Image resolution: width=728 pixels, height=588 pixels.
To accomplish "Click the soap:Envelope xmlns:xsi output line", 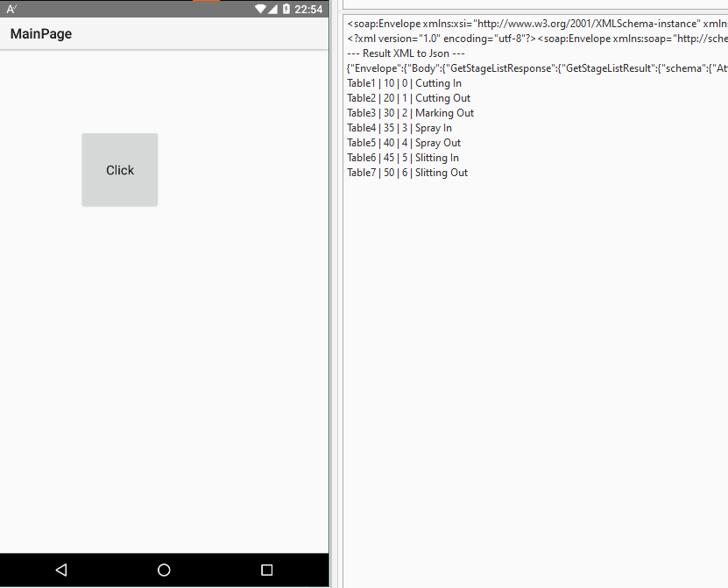I will point(537,24).
